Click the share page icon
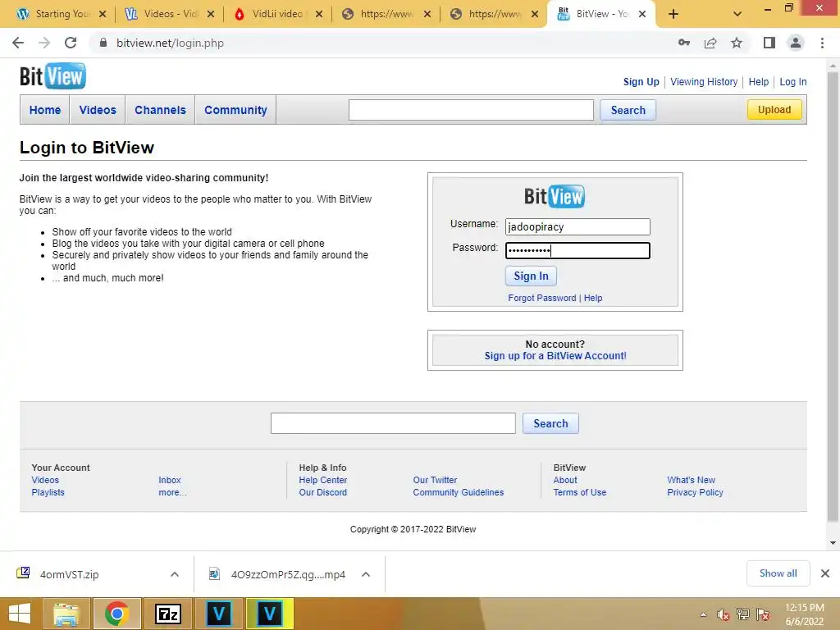 (710, 43)
